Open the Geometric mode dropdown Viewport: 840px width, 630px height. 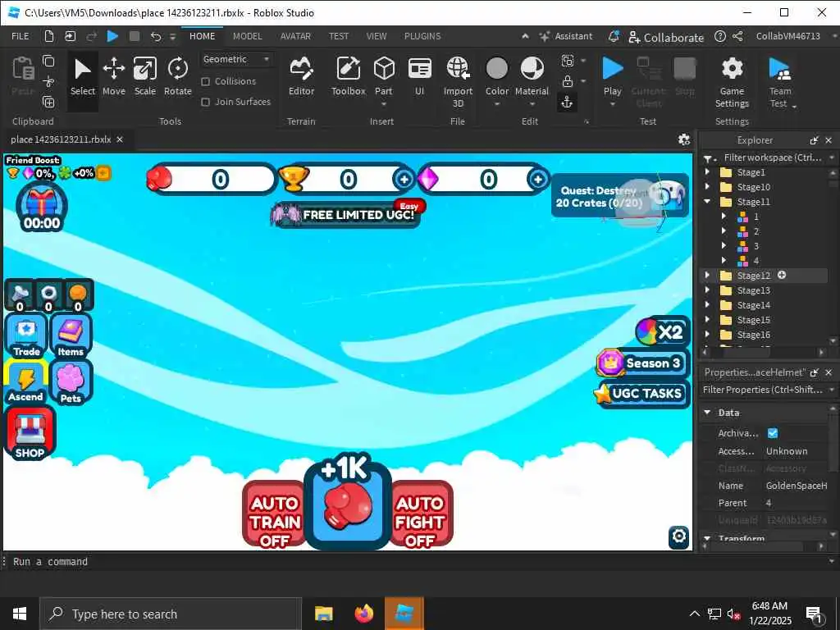[x=236, y=59]
